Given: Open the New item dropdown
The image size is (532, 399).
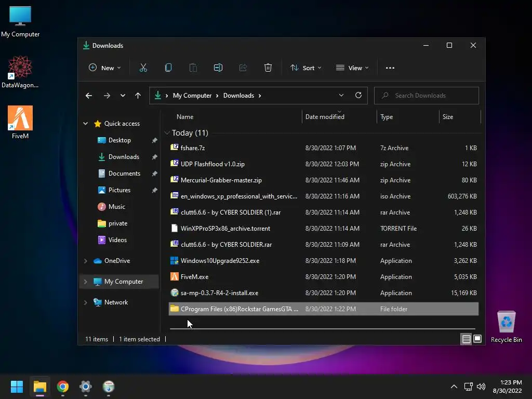Looking at the screenshot, I should tap(104, 68).
